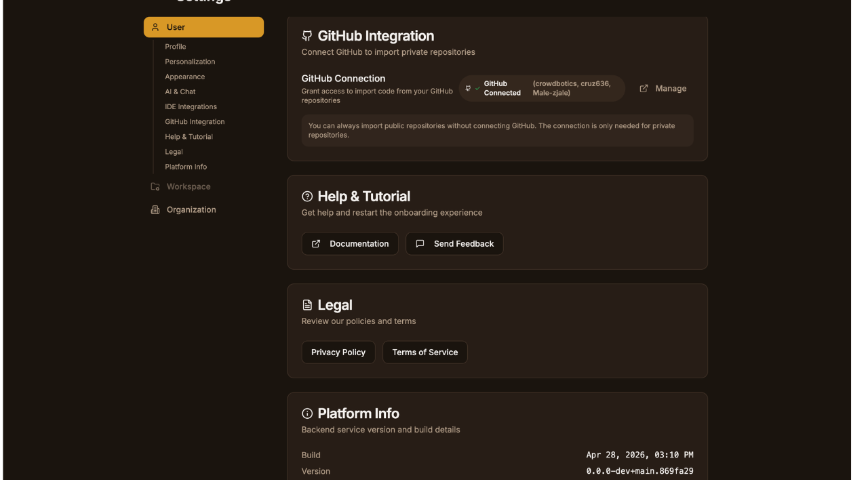Open Personalization in the sidebar
The width and height of the screenshot is (868, 488).
tap(190, 62)
